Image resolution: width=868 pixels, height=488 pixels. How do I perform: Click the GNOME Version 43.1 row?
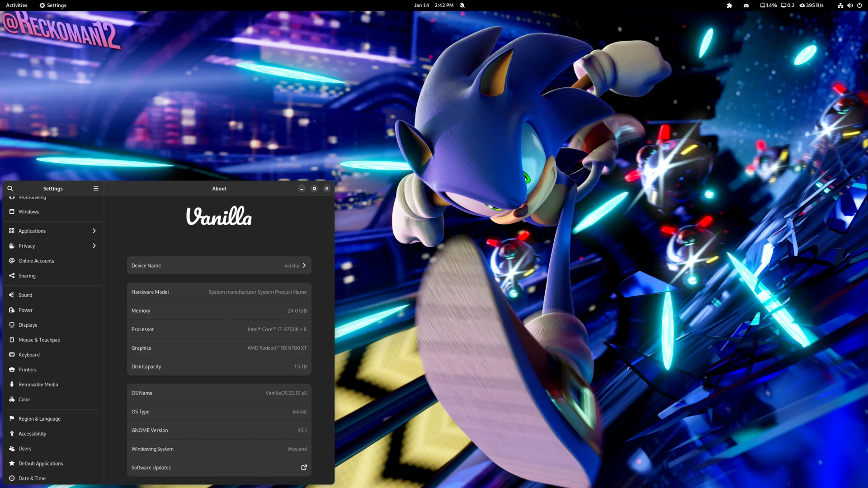219,430
